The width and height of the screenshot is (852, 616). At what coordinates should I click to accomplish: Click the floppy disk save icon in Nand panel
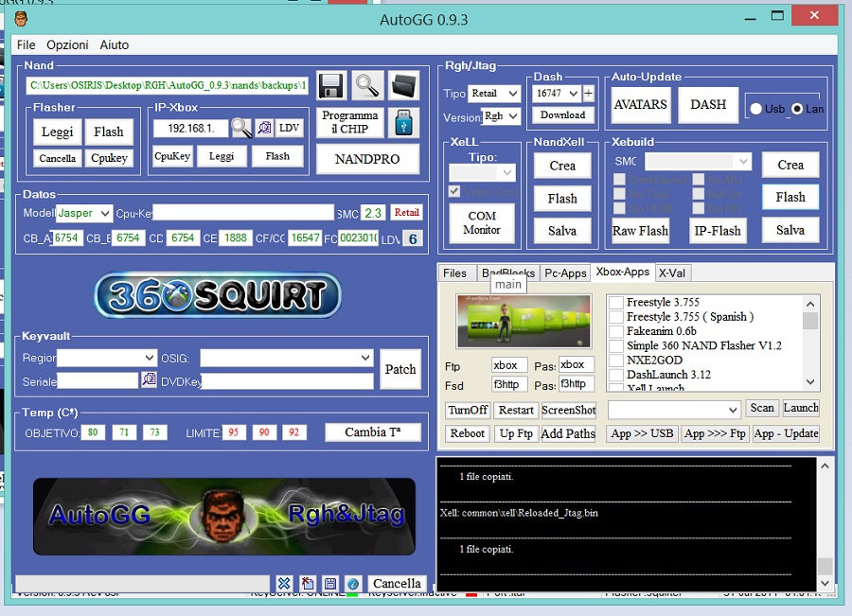pyautogui.click(x=331, y=86)
